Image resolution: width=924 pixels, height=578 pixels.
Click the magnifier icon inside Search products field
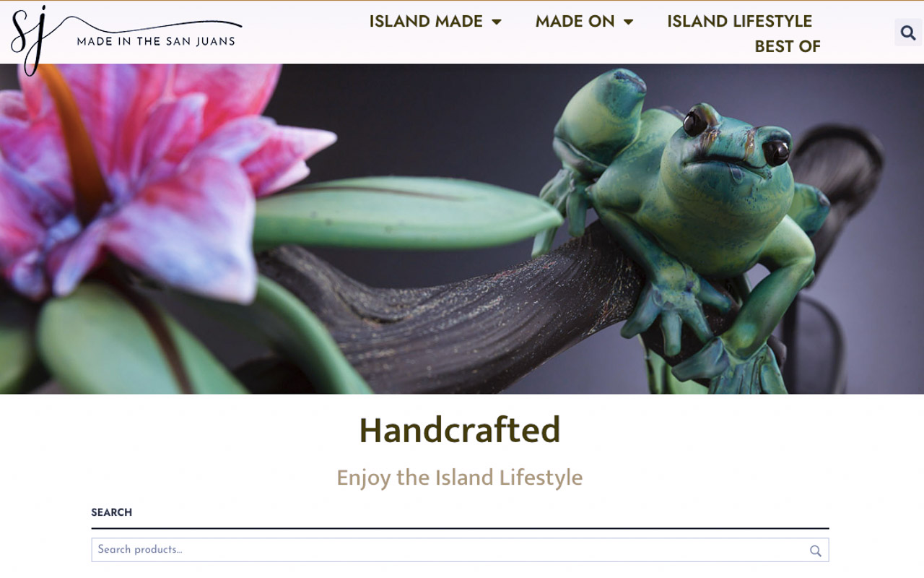pos(815,551)
